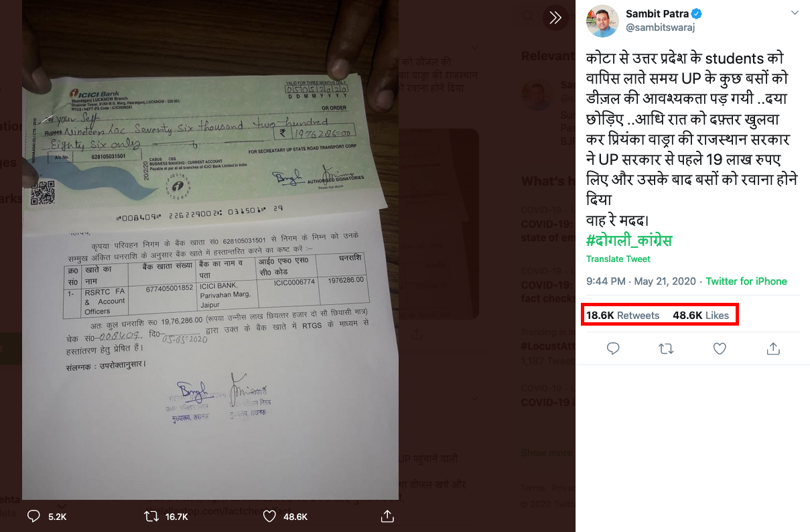810x532 pixels.
Task: Click the 48.6K heart icon below photo
Action: coord(269,517)
